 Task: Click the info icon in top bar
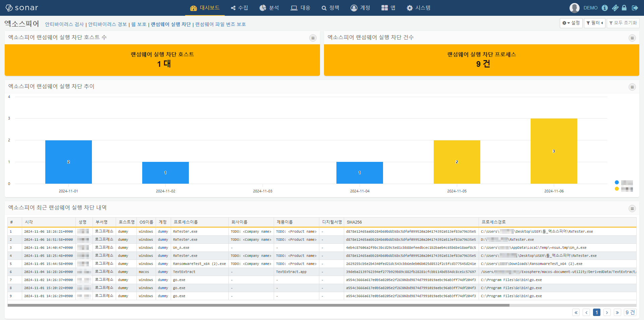(x=605, y=8)
